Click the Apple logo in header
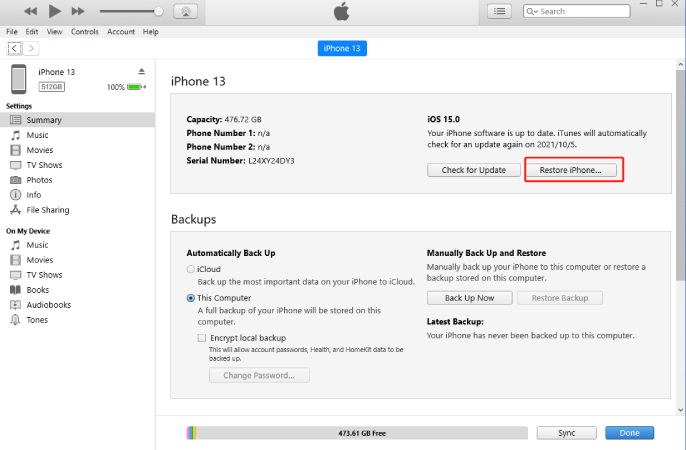This screenshot has width=686, height=450. click(x=342, y=11)
